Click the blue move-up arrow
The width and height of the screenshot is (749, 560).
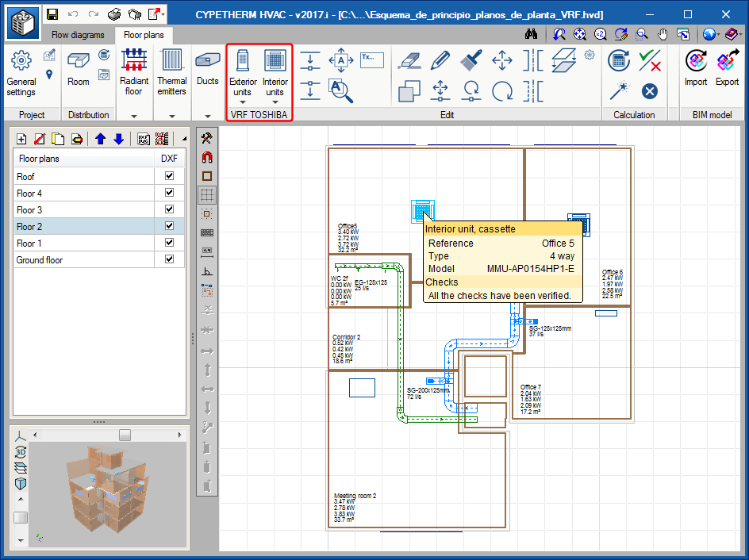[x=101, y=139]
